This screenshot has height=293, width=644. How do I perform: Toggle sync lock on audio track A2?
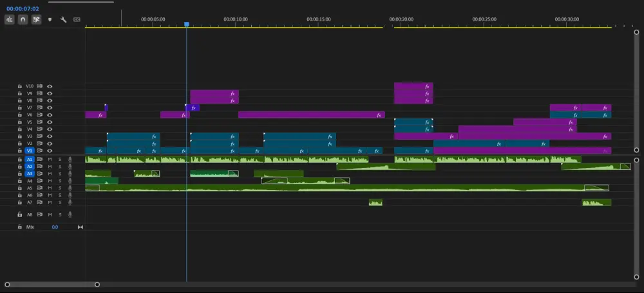(40, 166)
